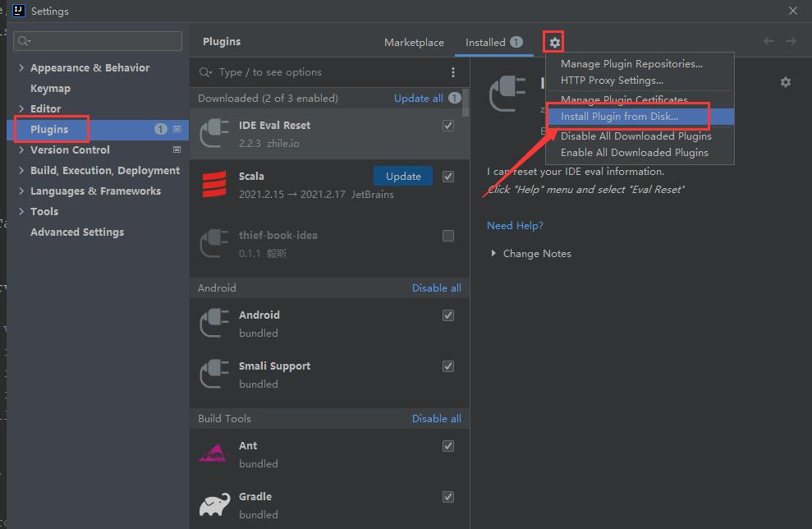The image size is (812, 529).
Task: Click the Smali Support plugin icon
Action: pyautogui.click(x=213, y=374)
